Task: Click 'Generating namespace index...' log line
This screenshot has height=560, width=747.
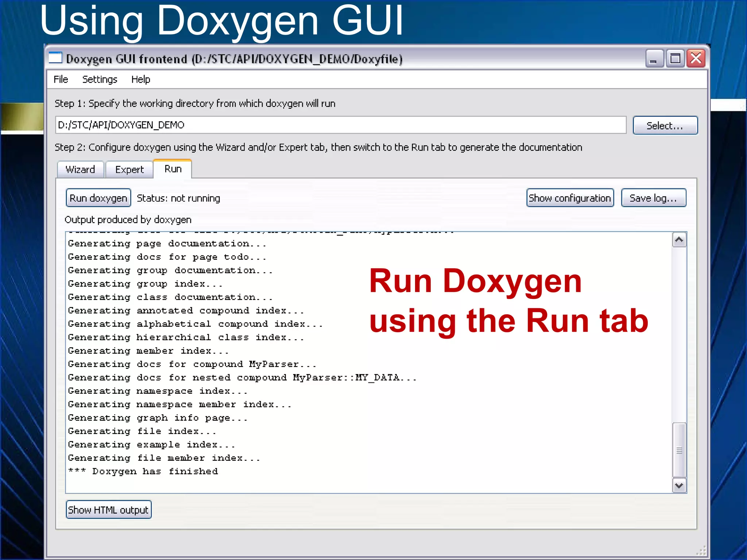Action: 158,391
